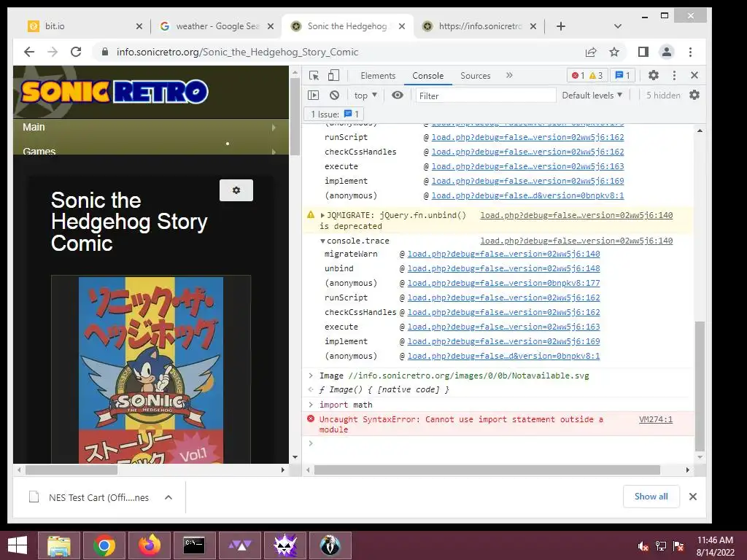Click the webpage horizontal scrollbar thumb
This screenshot has width=747, height=560.
[71, 470]
